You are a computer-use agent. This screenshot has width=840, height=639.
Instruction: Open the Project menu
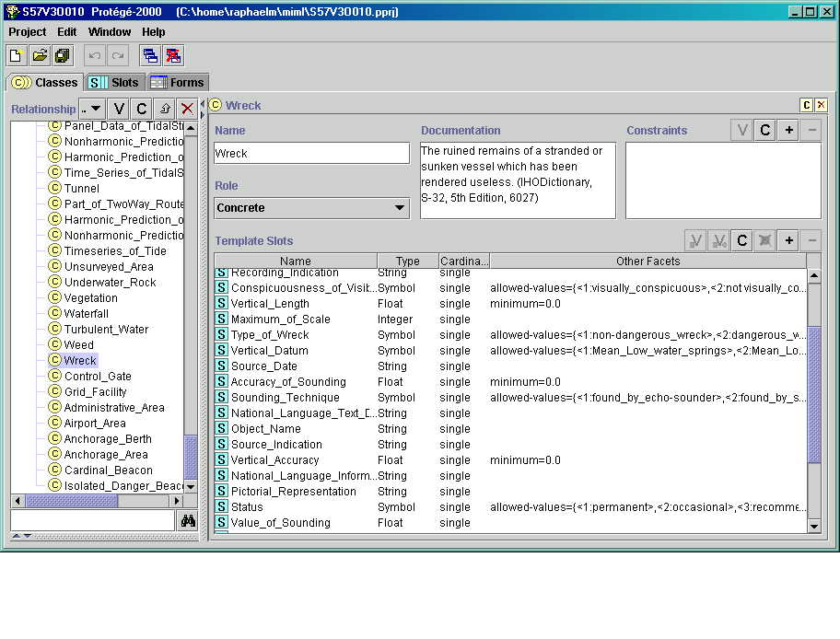(28, 31)
